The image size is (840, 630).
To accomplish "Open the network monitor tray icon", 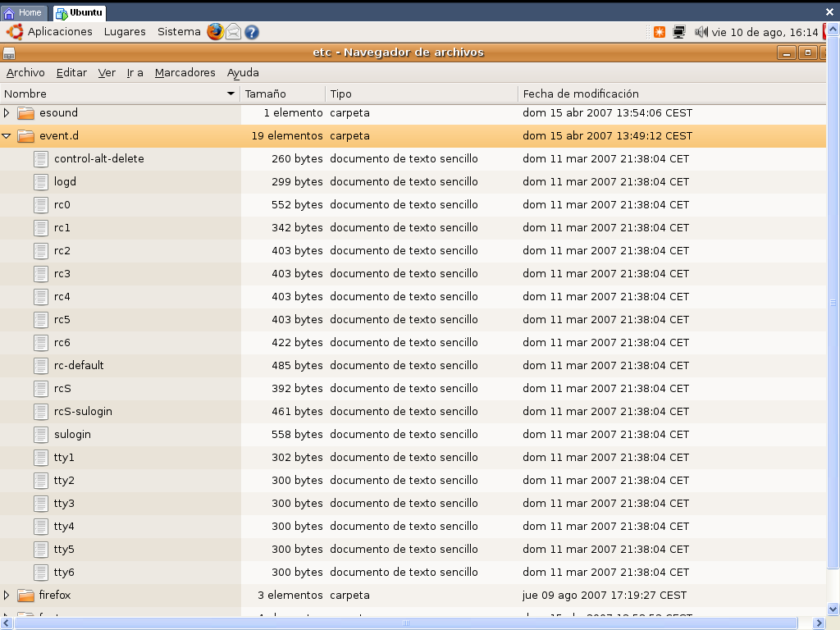I will tap(679, 32).
